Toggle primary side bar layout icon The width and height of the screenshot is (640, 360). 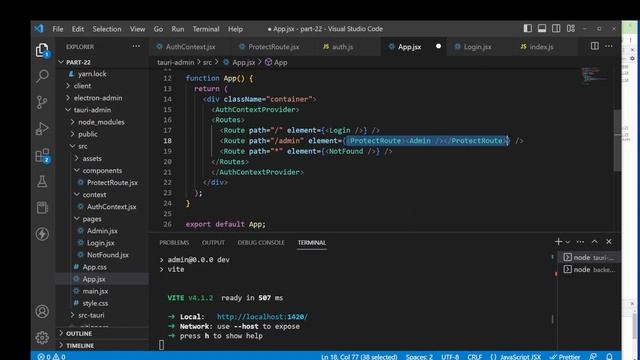click(528, 29)
